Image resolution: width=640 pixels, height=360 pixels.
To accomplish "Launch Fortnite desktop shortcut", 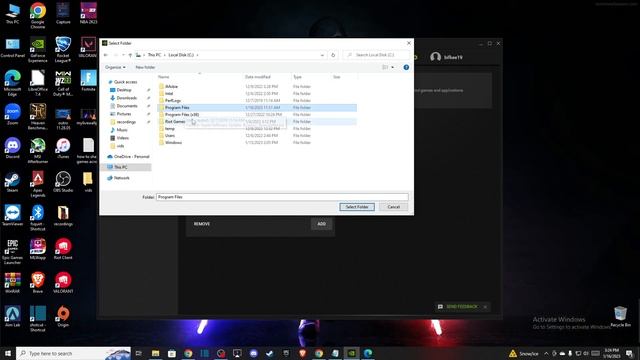I will point(88,80).
